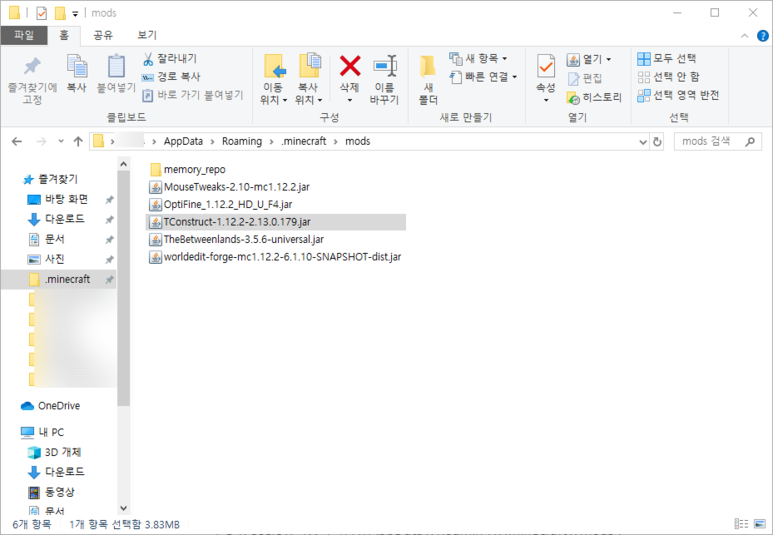Click the red X 삭제 (Delete) icon
773x535 pixels.
pos(350,67)
